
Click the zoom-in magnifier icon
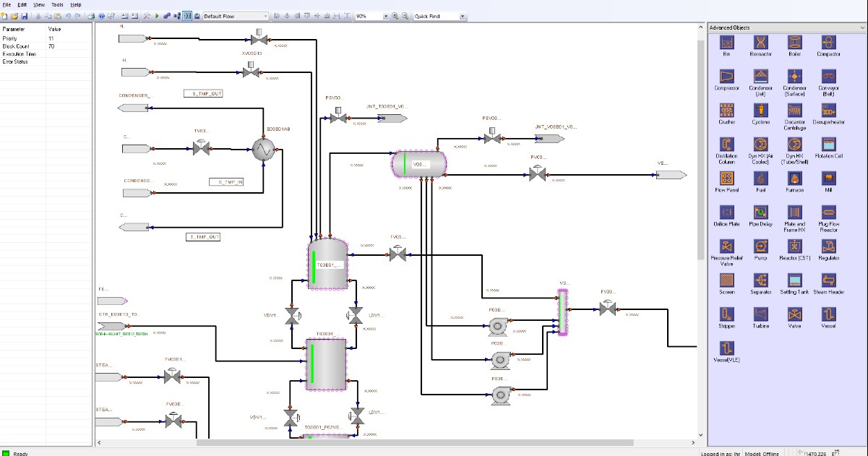395,16
